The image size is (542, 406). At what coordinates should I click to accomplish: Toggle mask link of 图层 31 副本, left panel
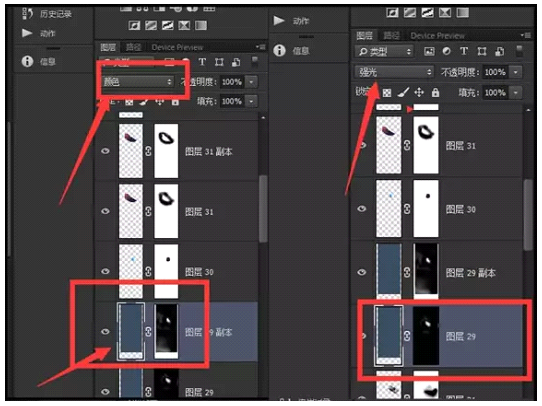pos(148,151)
